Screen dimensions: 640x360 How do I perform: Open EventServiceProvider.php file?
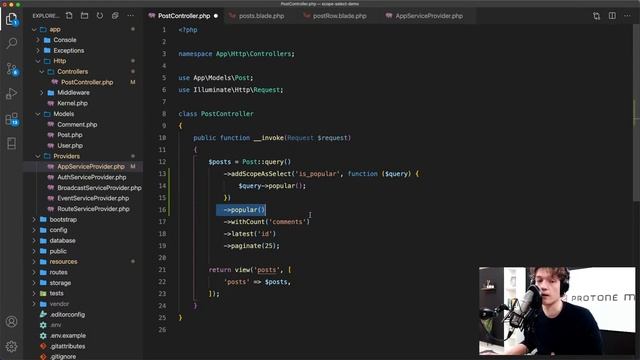pos(93,198)
